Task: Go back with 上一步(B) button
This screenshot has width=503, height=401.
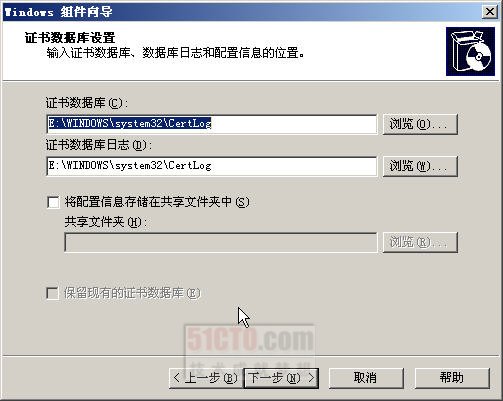Action: [206, 378]
